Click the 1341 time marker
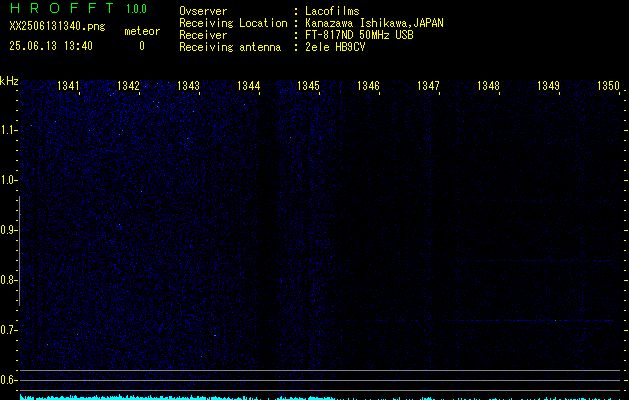The height and width of the screenshot is (400, 629). [x=68, y=86]
